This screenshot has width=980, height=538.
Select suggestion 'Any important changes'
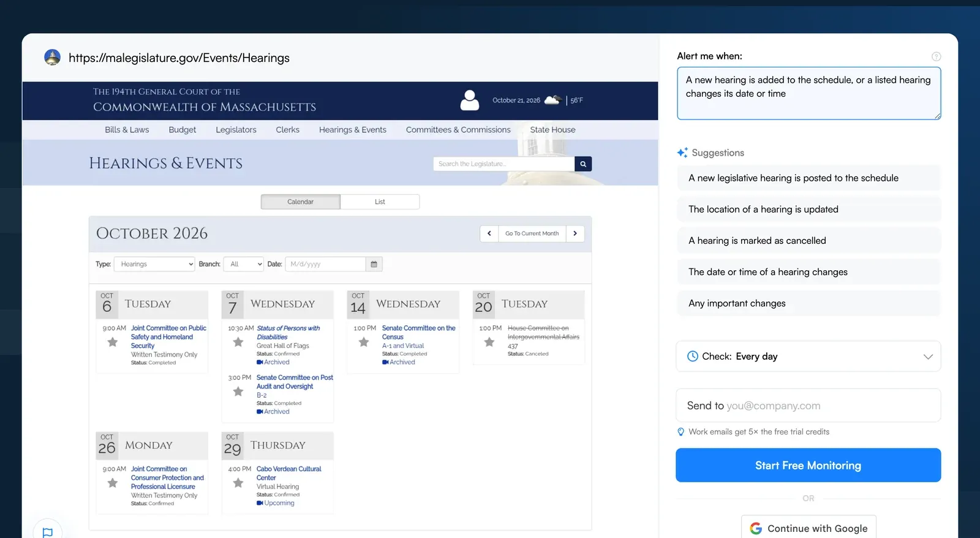click(x=809, y=303)
